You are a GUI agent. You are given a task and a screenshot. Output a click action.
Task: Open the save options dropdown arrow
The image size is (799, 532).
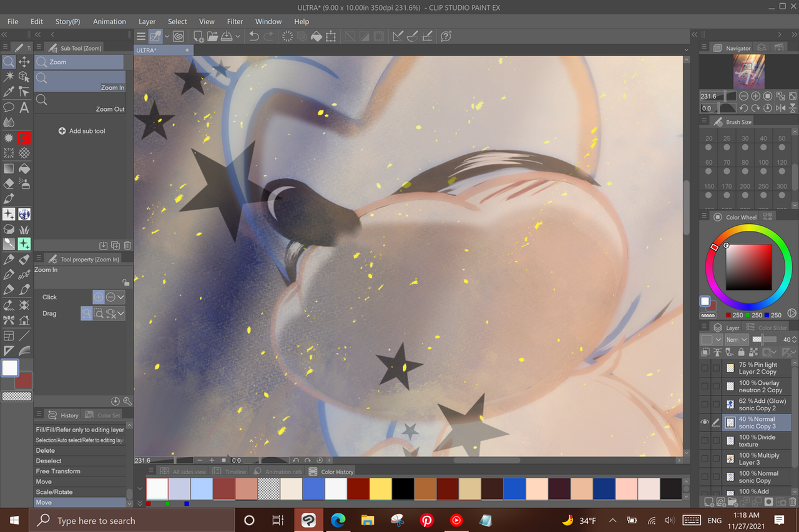coord(238,36)
